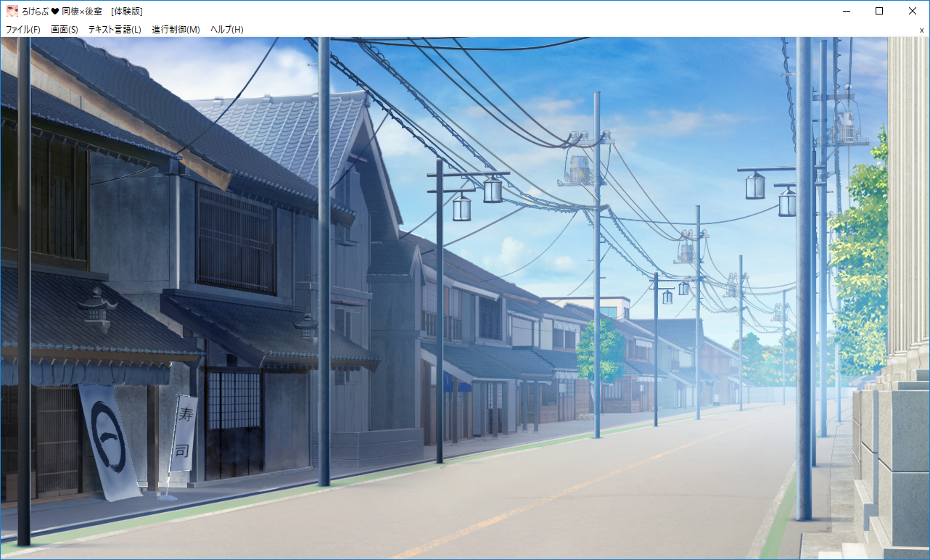Click the window title ろけらぶ 同棲×後輩 [体験版]
The image size is (930, 560).
[82, 11]
